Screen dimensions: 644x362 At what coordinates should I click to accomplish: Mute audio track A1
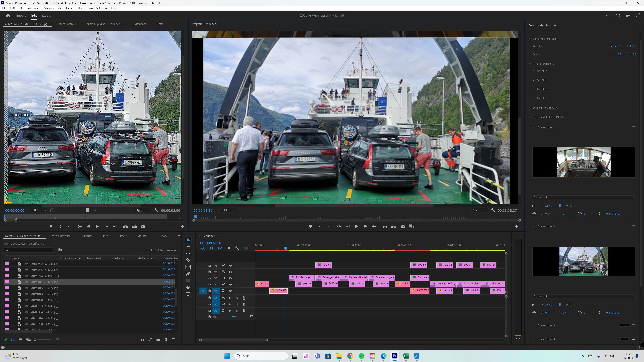[230, 298]
